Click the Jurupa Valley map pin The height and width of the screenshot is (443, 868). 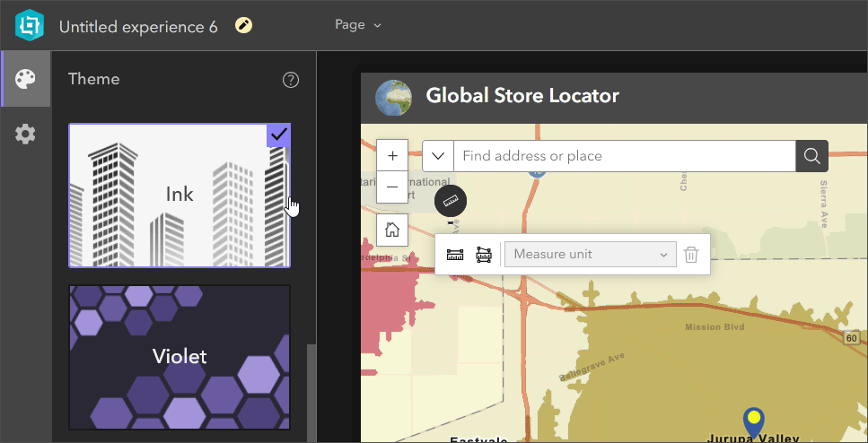point(755,421)
